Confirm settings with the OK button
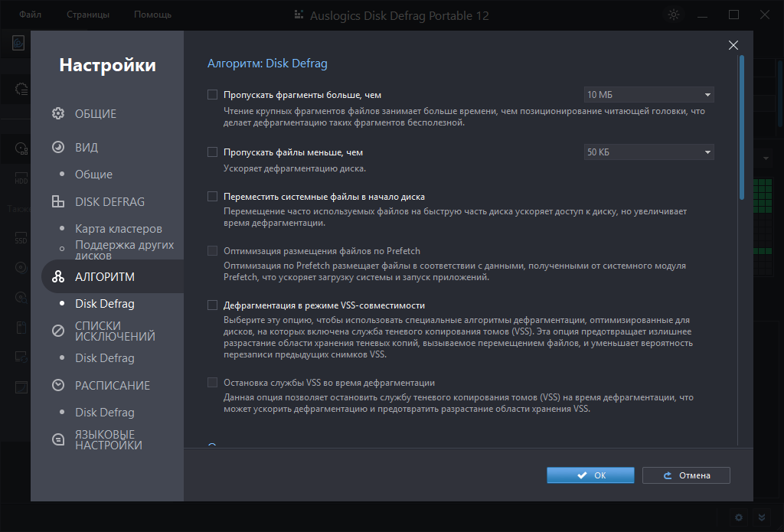 [x=590, y=475]
